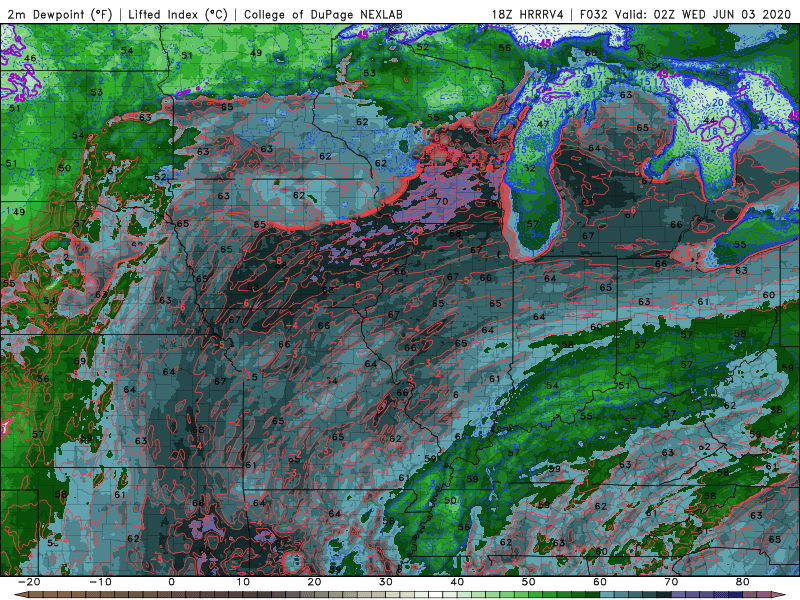Viewport: 800px width, 600px height.
Task: Click the '-20' label on the color scale
Action: coord(29,582)
